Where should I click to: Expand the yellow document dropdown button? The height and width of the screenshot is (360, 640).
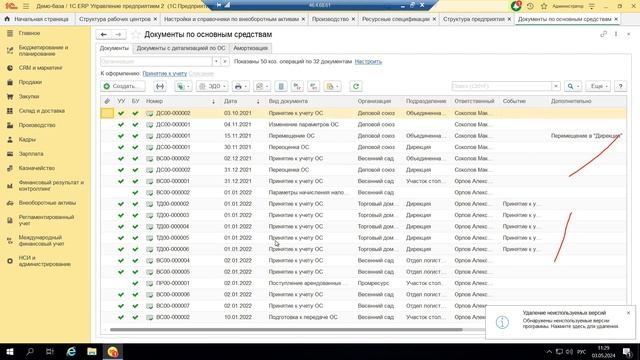[333, 86]
